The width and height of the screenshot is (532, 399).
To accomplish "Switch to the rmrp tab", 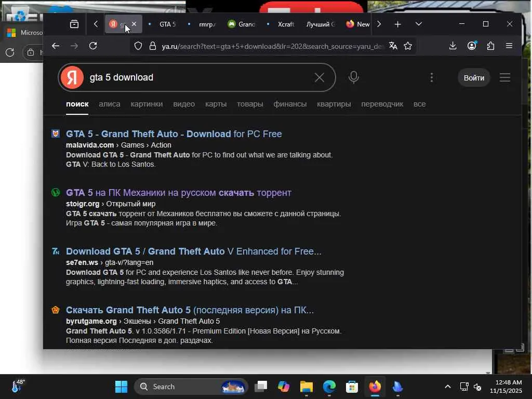I will point(203,24).
